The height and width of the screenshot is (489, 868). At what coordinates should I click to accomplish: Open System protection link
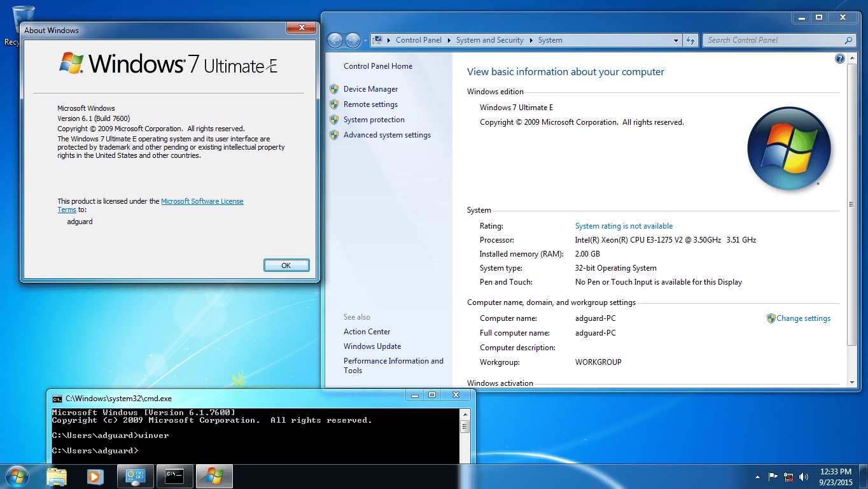pyautogui.click(x=374, y=120)
